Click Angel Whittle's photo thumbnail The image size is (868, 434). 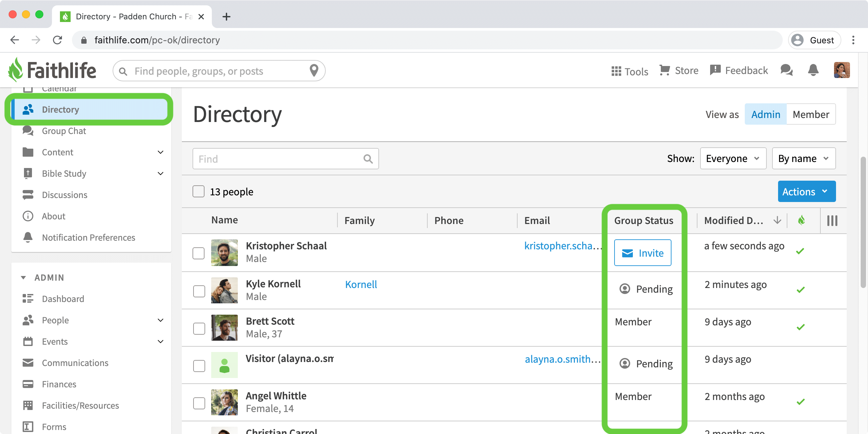(224, 402)
